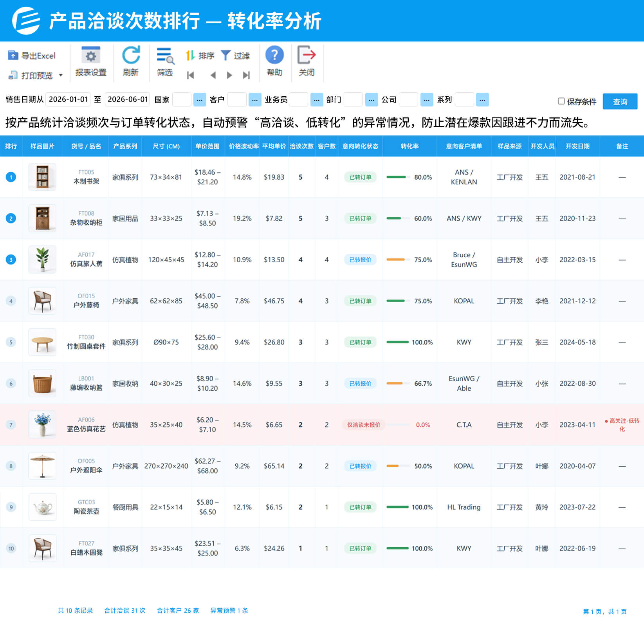
Task: Open the 国家 picker ellipsis button
Action: tap(200, 100)
